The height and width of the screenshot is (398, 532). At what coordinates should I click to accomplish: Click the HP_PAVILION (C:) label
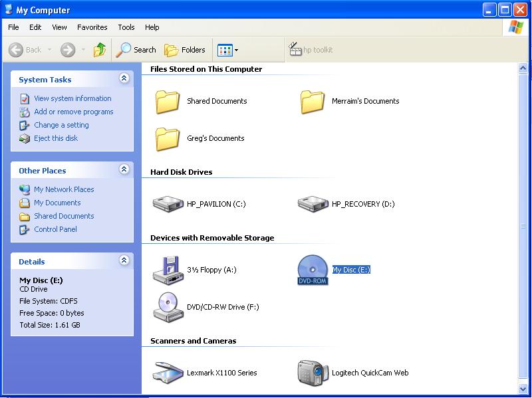216,204
